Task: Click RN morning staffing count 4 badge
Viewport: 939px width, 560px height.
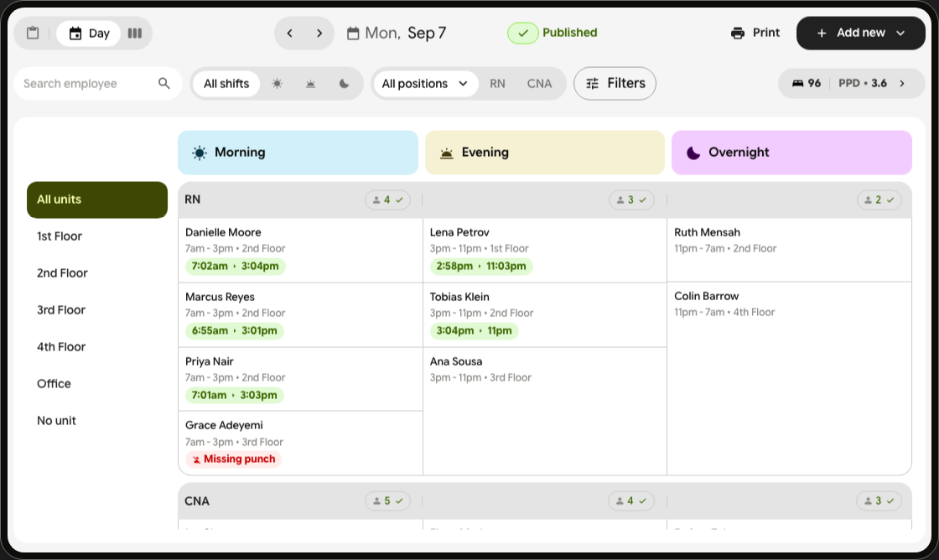Action: [387, 200]
